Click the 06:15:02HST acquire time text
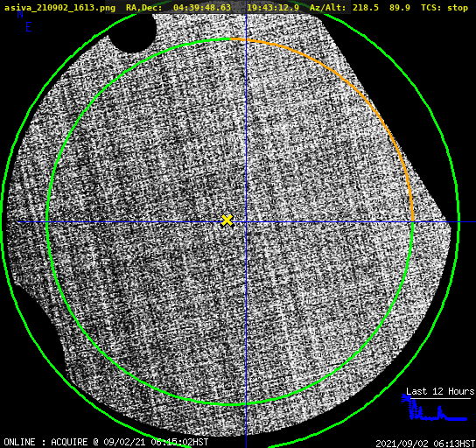 coord(179,442)
